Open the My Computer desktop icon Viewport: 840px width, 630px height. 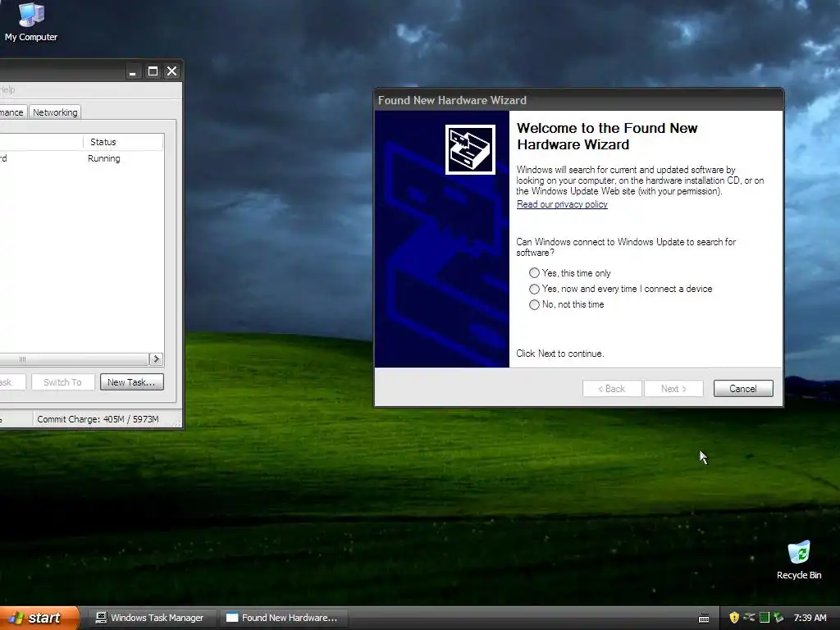coord(31,21)
